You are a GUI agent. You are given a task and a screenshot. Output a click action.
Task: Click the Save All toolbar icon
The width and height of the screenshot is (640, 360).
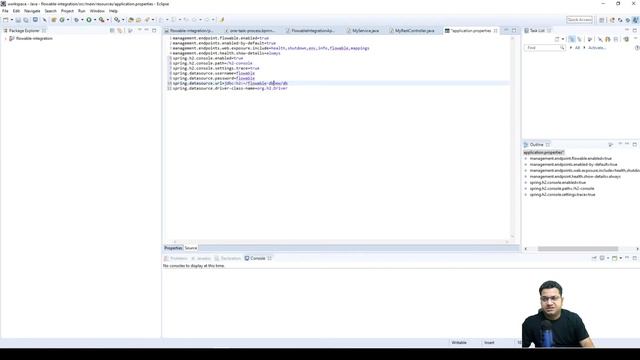[26, 20]
